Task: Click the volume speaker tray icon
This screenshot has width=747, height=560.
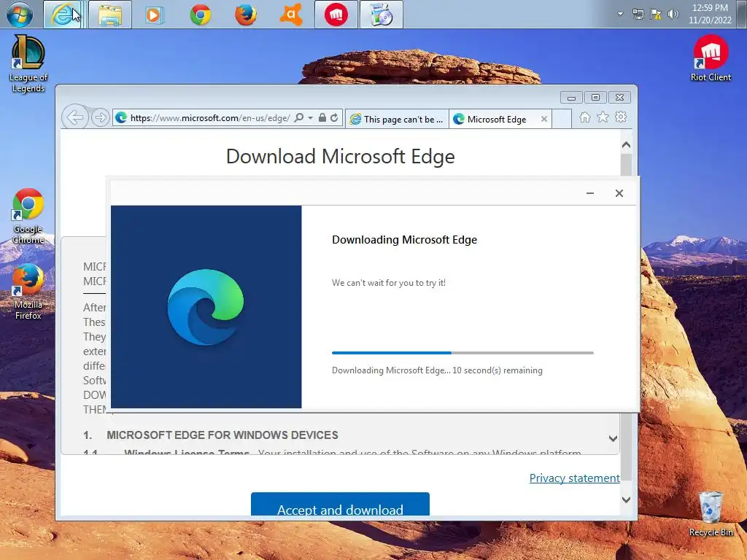Action: [673, 14]
